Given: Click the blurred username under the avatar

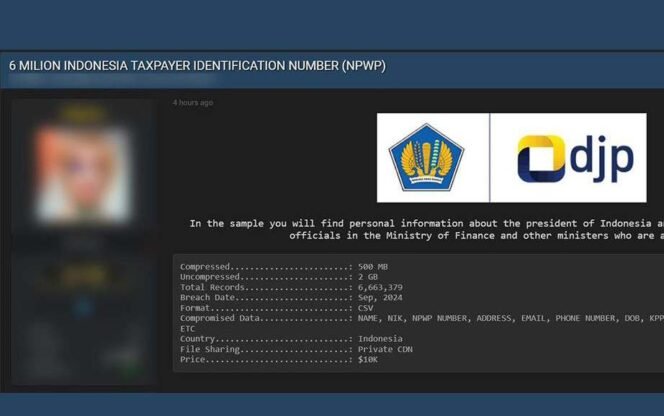Looking at the screenshot, I should 84,241.
